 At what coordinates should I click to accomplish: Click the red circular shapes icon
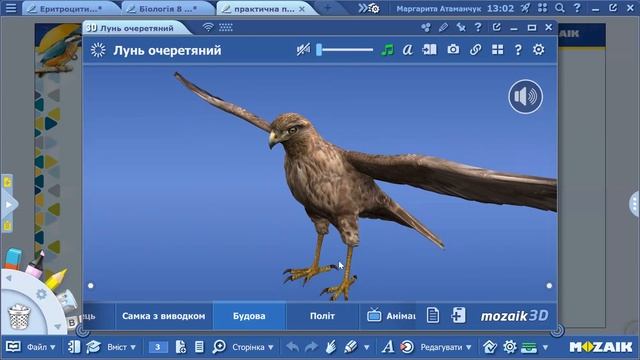tap(407, 347)
